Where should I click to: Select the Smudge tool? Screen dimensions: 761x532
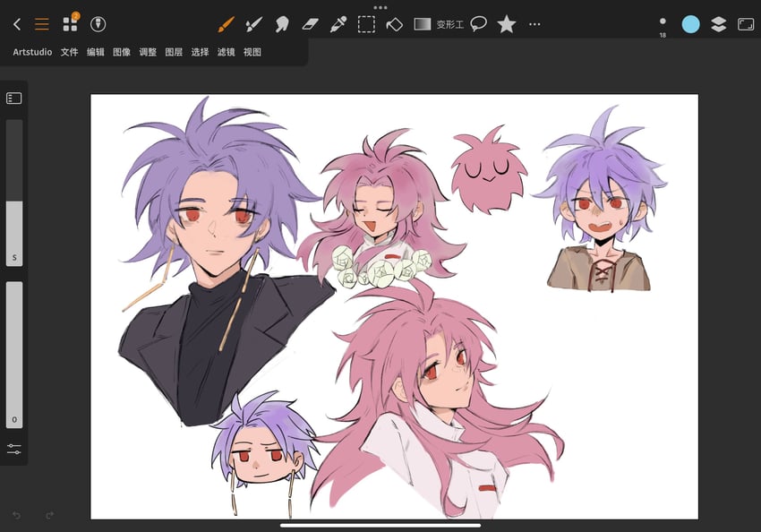[282, 24]
